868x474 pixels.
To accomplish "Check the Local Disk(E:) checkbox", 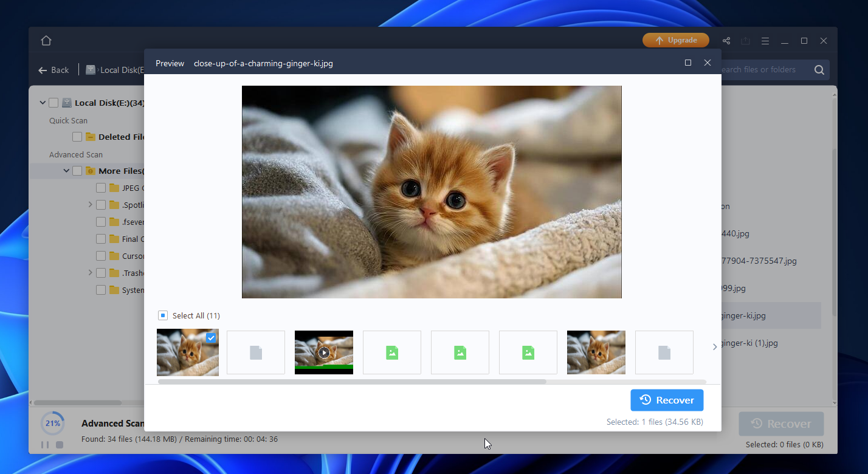I will [53, 103].
